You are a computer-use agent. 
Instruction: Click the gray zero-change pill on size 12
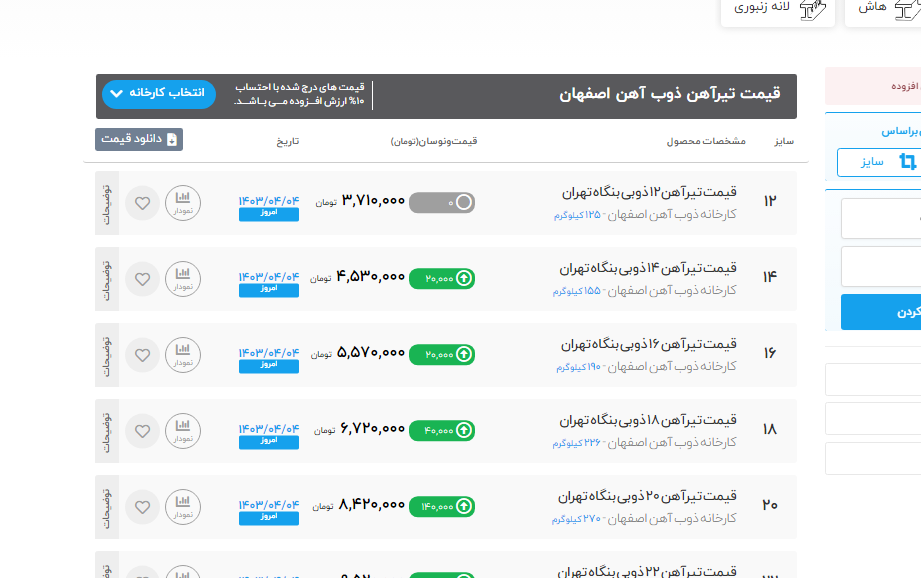click(x=442, y=203)
